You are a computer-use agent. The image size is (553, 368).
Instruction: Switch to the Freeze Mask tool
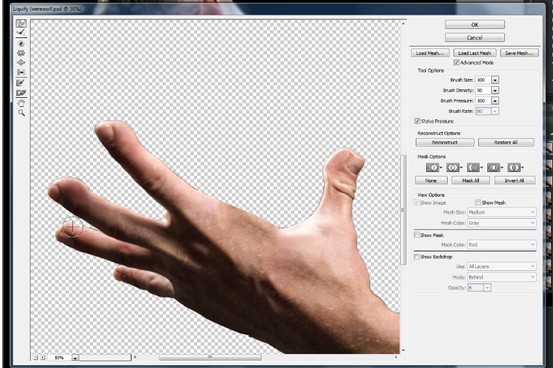pos(21,83)
